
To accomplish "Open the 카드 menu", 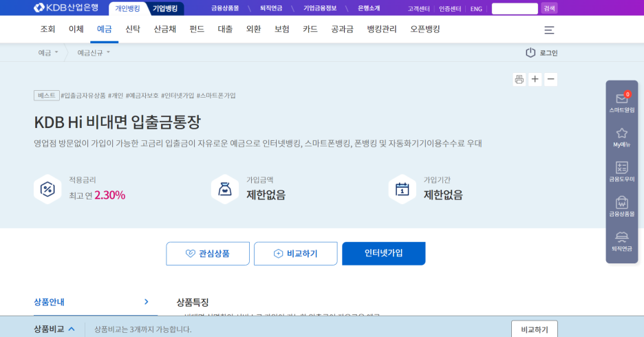I will pyautogui.click(x=310, y=29).
